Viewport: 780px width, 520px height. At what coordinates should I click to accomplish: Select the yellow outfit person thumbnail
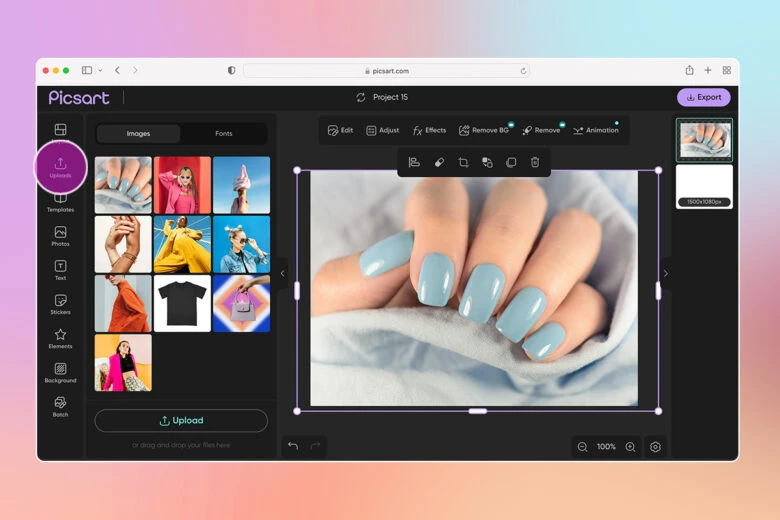coord(183,244)
